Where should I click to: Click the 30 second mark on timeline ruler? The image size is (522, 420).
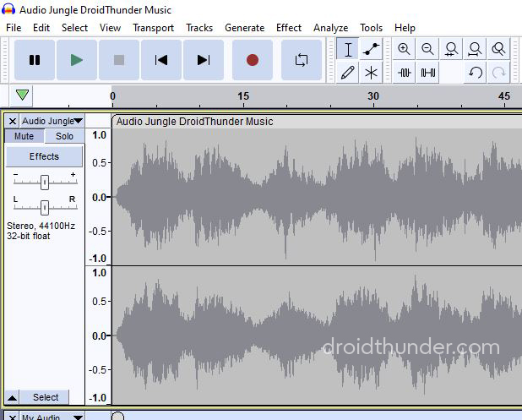click(373, 96)
